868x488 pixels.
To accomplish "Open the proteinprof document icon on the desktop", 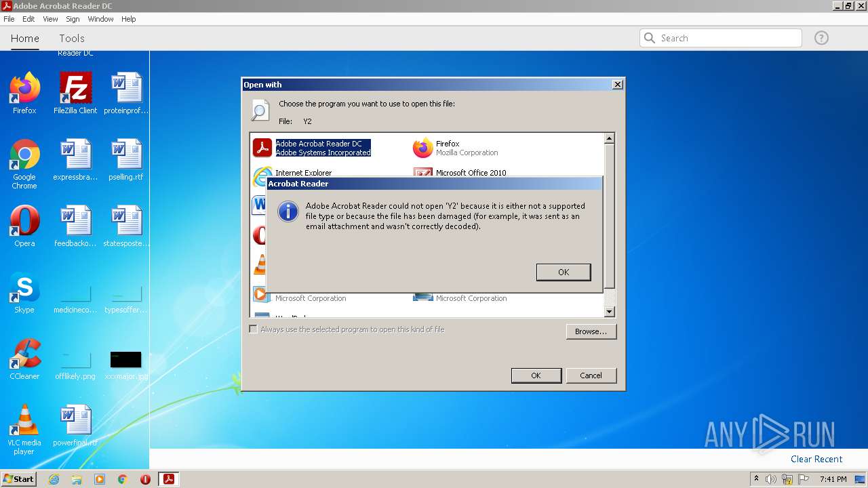I will point(126,93).
